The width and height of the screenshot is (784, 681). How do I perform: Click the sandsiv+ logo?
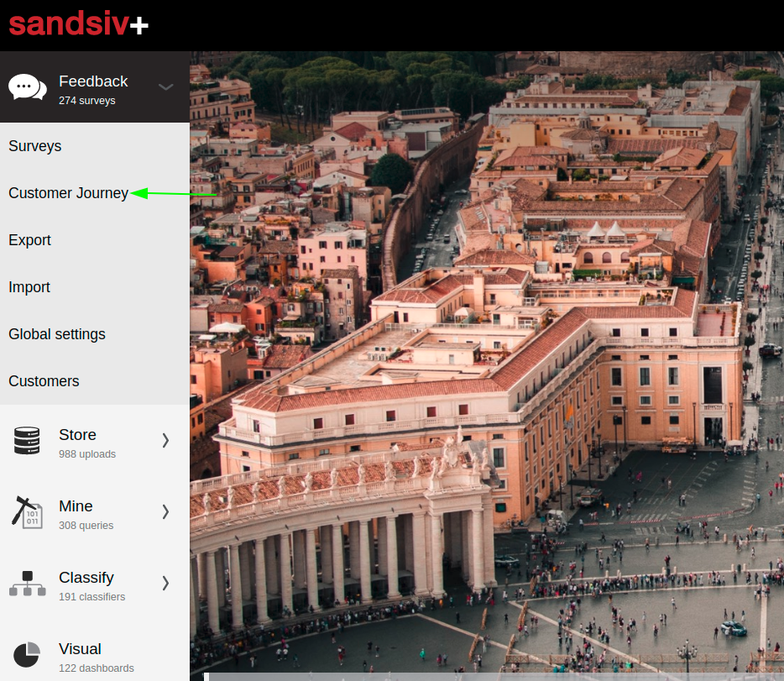pyautogui.click(x=79, y=24)
